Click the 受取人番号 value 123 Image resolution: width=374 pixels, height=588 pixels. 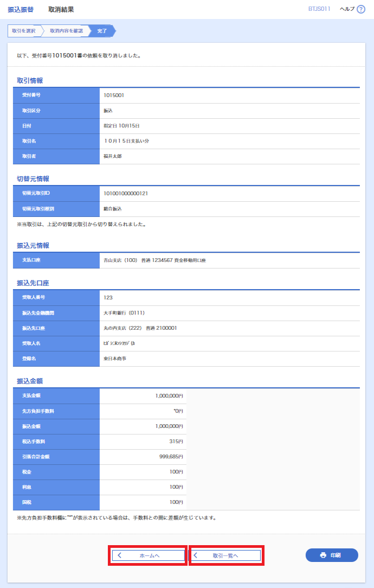click(x=108, y=297)
